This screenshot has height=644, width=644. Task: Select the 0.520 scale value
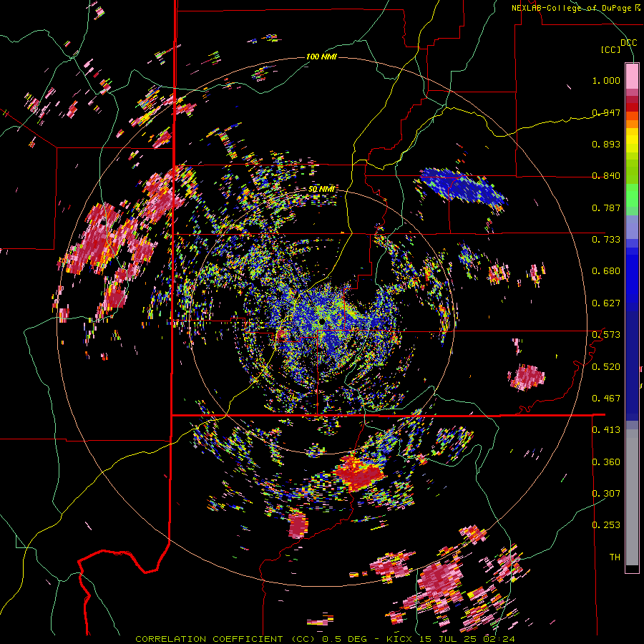[x=606, y=366]
